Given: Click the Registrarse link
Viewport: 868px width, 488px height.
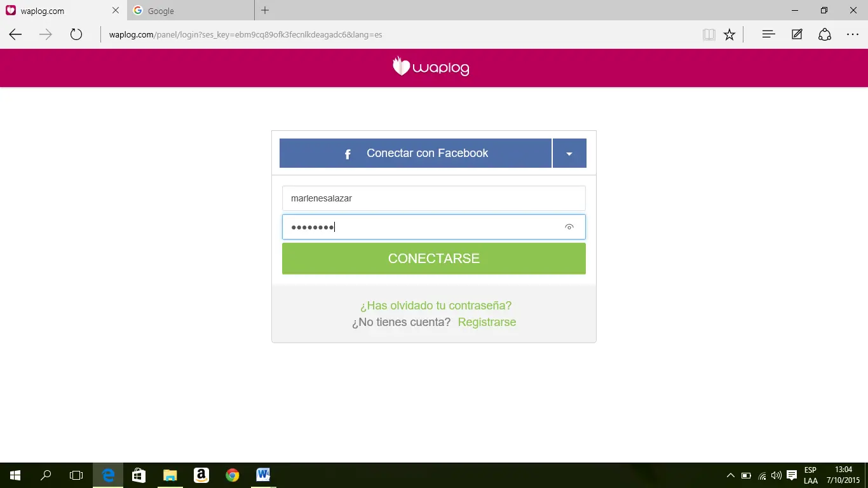Looking at the screenshot, I should (x=487, y=322).
